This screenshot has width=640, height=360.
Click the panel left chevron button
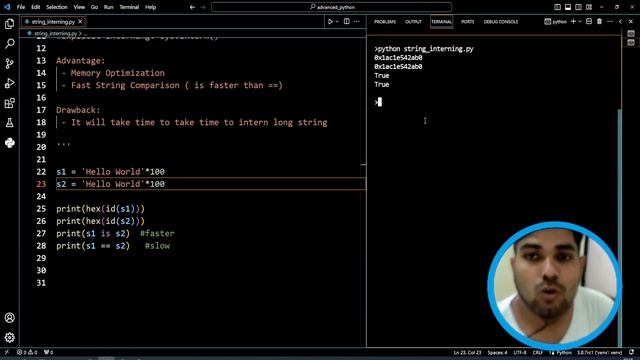620,22
